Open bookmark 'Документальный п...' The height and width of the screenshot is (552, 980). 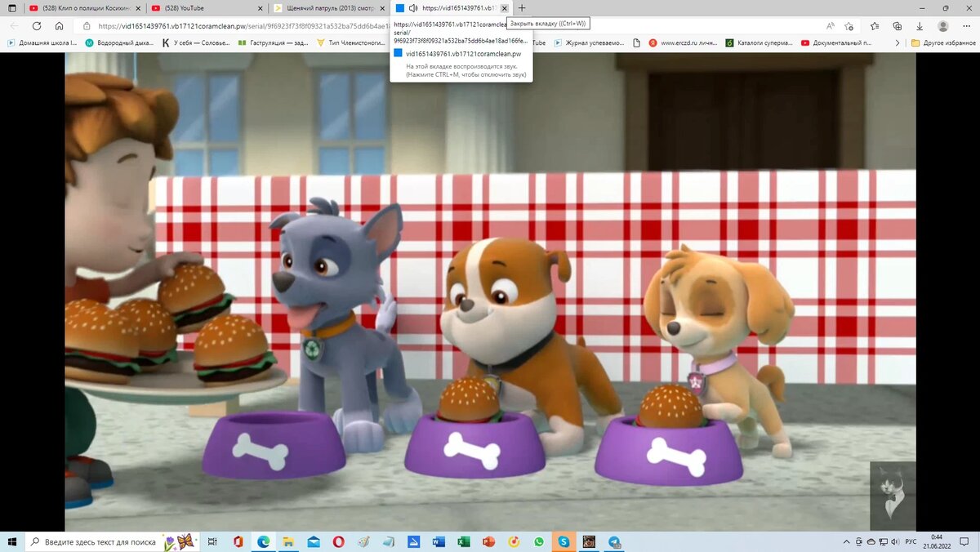pos(836,42)
